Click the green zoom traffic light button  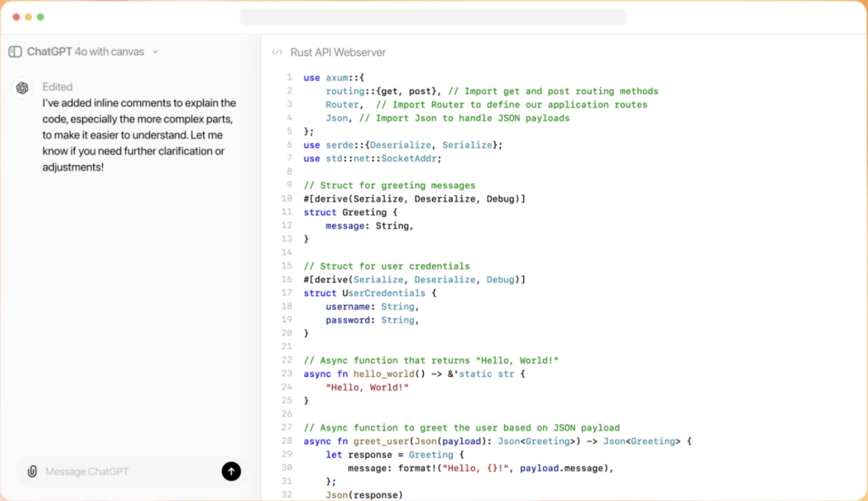click(40, 17)
